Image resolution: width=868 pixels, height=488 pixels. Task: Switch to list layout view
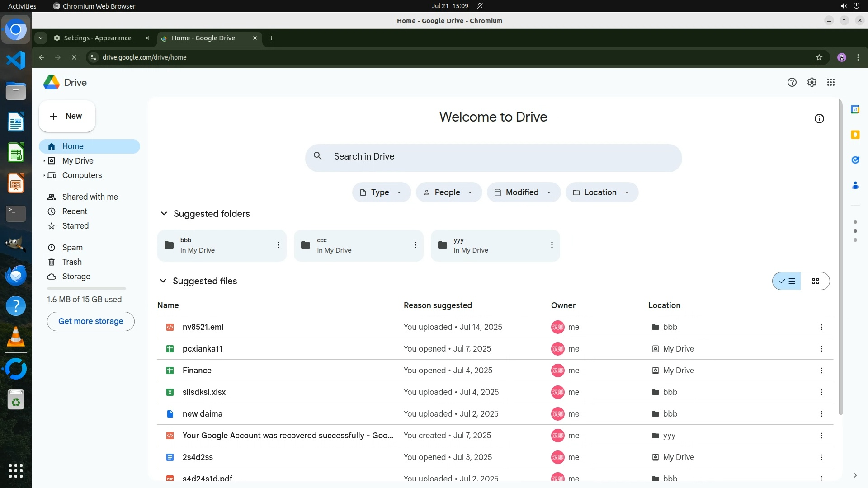787,281
